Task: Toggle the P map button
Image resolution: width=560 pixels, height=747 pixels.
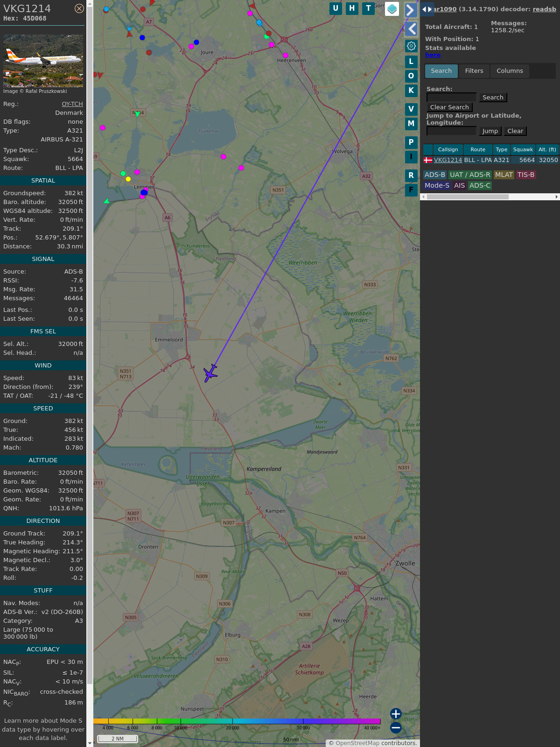Action: 411,142
